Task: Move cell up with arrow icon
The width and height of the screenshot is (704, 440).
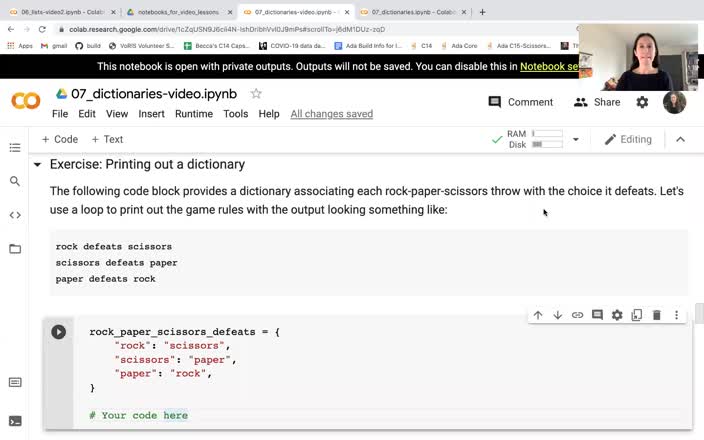Action: [x=538, y=315]
